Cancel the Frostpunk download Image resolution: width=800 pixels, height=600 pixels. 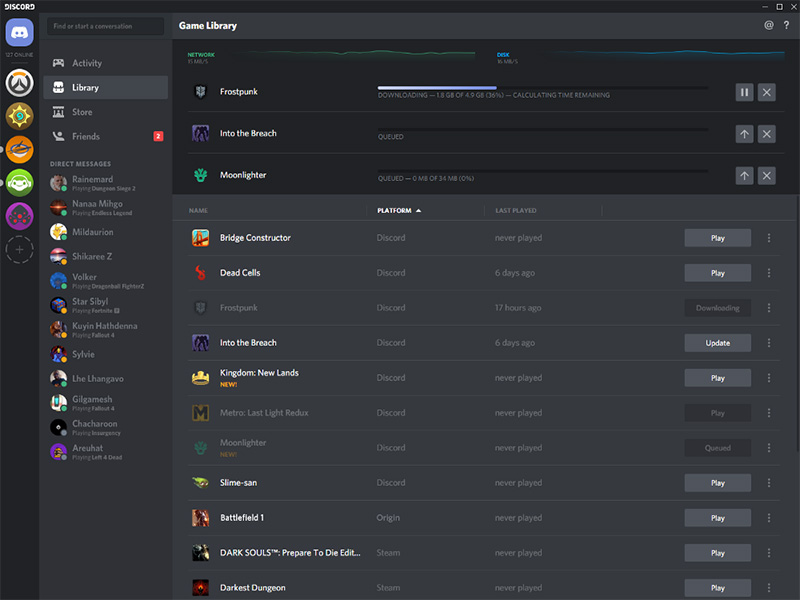pyautogui.click(x=766, y=92)
